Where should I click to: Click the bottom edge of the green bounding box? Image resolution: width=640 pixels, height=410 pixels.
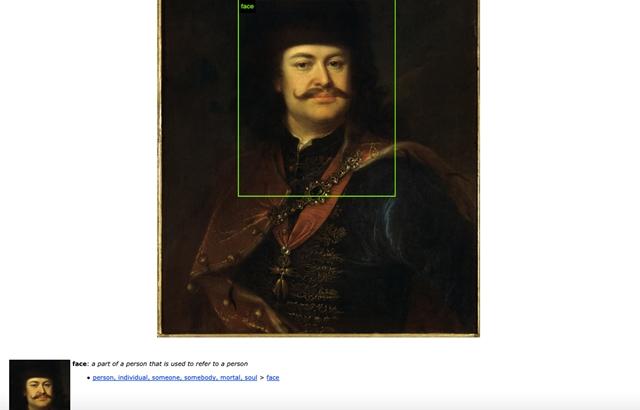317,196
